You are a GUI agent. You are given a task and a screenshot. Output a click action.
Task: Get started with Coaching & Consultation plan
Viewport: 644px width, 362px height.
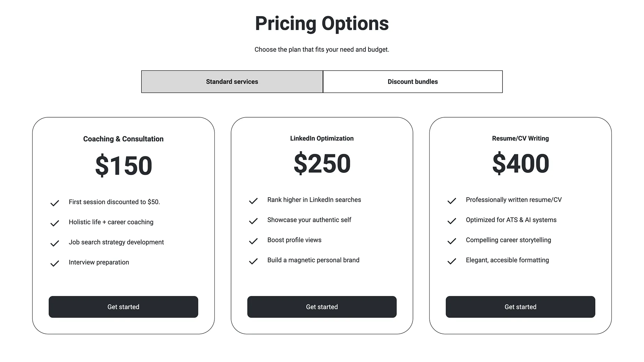click(123, 307)
